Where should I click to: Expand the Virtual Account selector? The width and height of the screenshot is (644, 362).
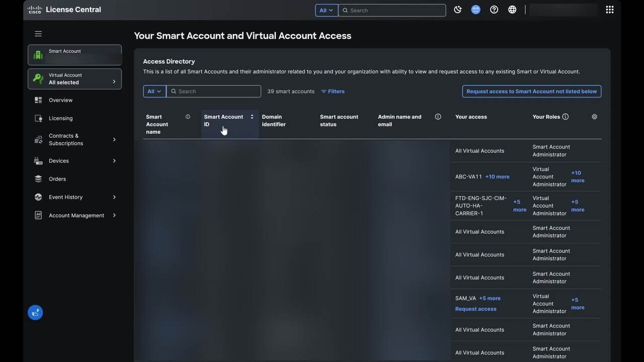[74, 79]
